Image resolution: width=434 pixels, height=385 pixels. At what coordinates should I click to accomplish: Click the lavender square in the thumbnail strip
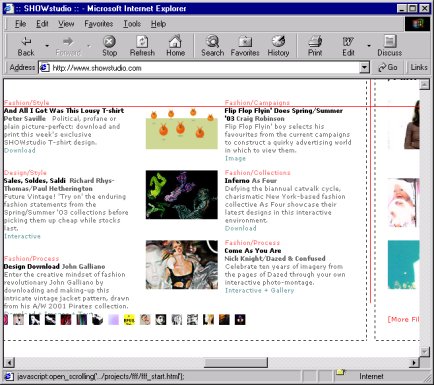[x=113, y=320]
